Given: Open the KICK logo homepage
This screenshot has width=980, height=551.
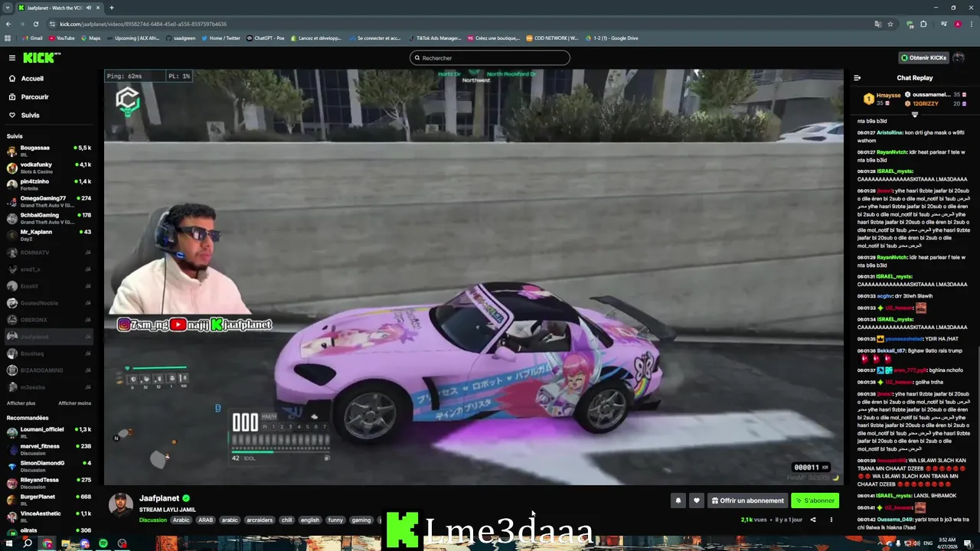Looking at the screenshot, I should click(x=41, y=57).
